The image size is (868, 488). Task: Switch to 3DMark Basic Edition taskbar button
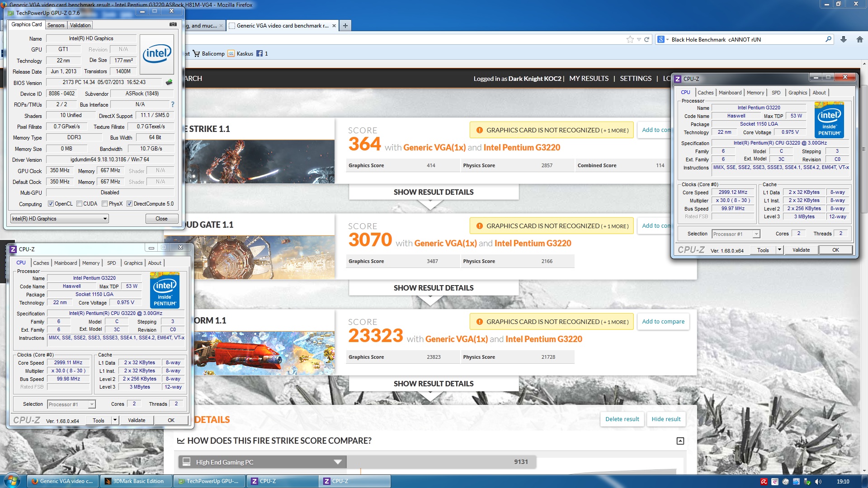click(x=136, y=481)
